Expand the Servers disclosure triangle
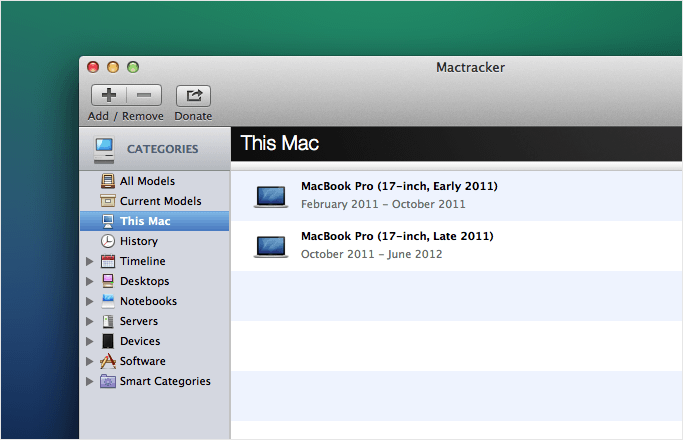This screenshot has height=440, width=683. (89, 322)
